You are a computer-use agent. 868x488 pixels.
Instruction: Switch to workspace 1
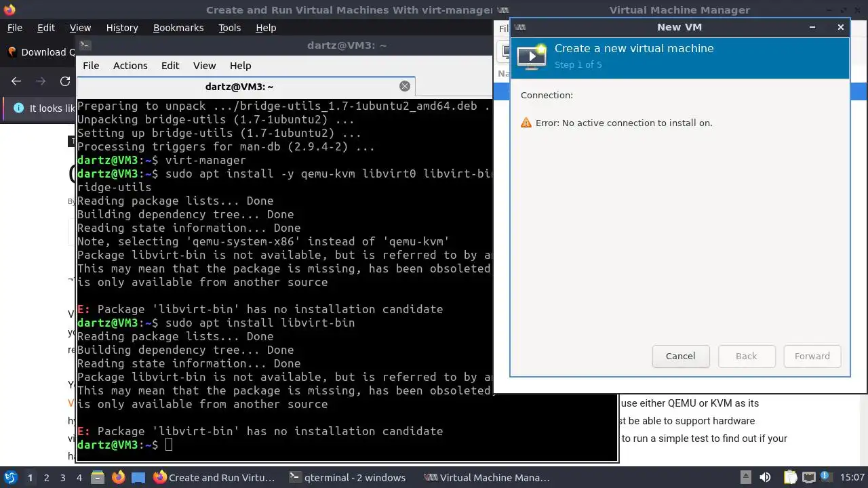pos(30,478)
